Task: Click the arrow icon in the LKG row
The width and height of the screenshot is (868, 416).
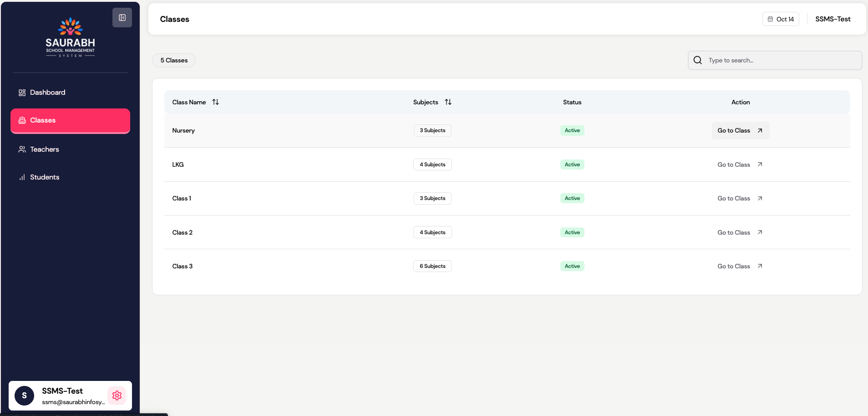Action: (x=760, y=164)
